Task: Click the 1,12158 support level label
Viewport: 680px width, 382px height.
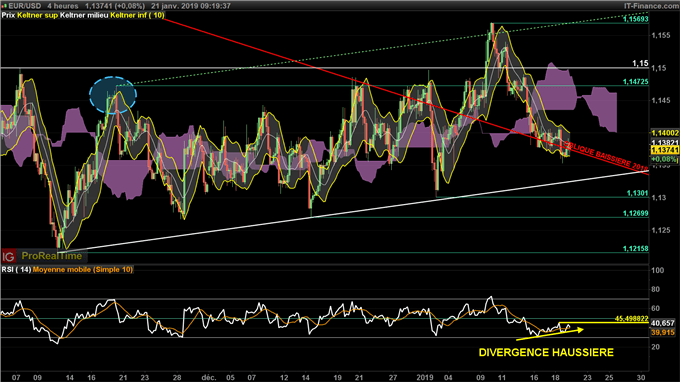Action: (635, 249)
